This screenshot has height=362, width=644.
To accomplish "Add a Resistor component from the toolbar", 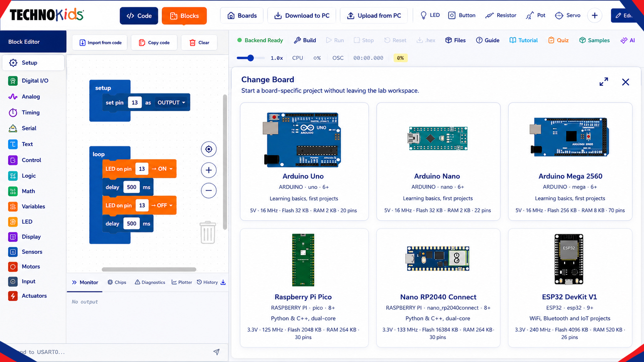I will [501, 15].
